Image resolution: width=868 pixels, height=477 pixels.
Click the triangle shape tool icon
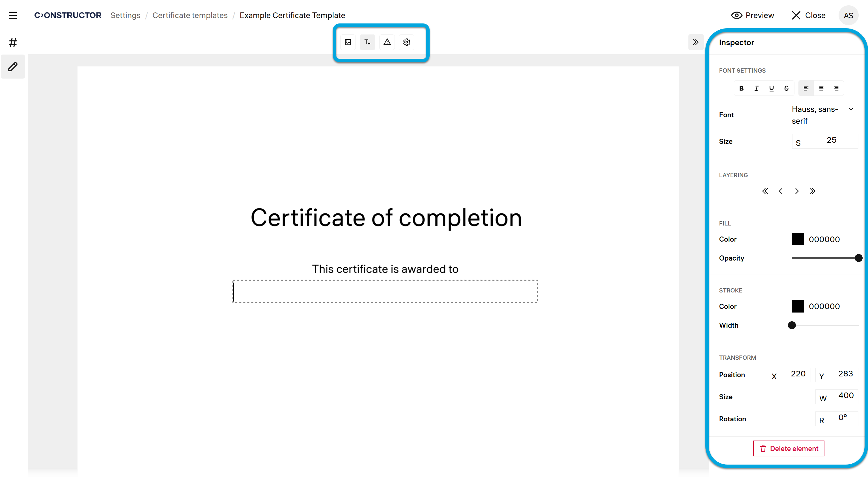[387, 42]
